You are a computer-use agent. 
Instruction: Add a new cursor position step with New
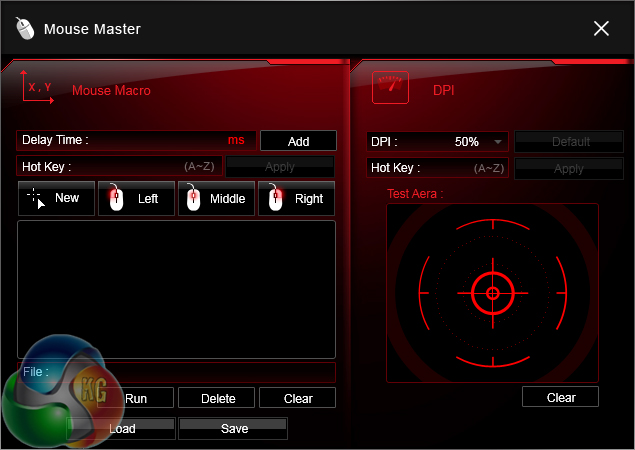[x=56, y=198]
